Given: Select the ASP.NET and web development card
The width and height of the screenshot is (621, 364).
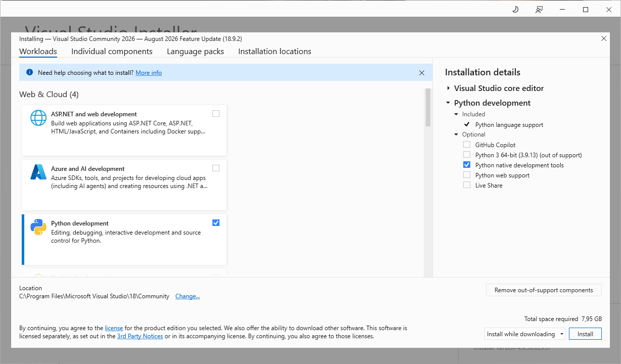Looking at the screenshot, I should [x=124, y=130].
